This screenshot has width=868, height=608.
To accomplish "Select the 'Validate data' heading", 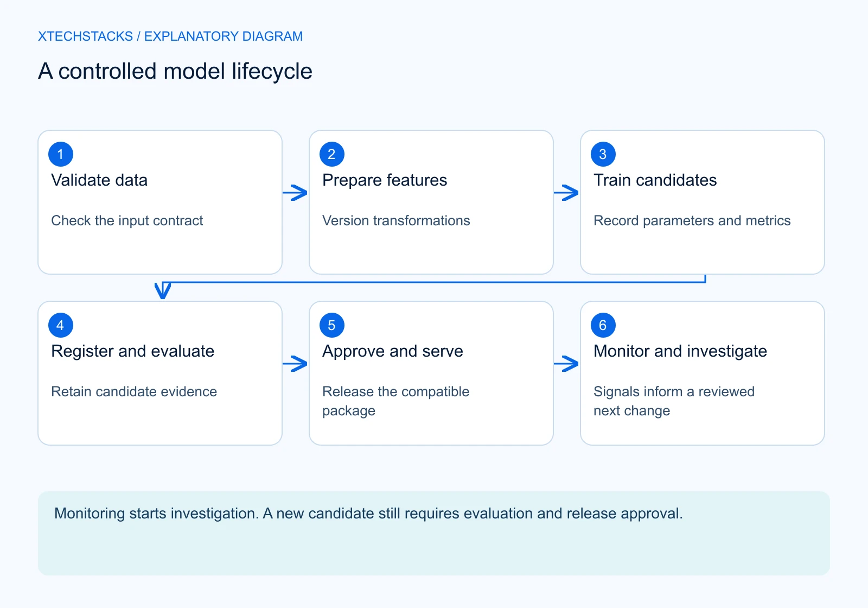I will (99, 180).
